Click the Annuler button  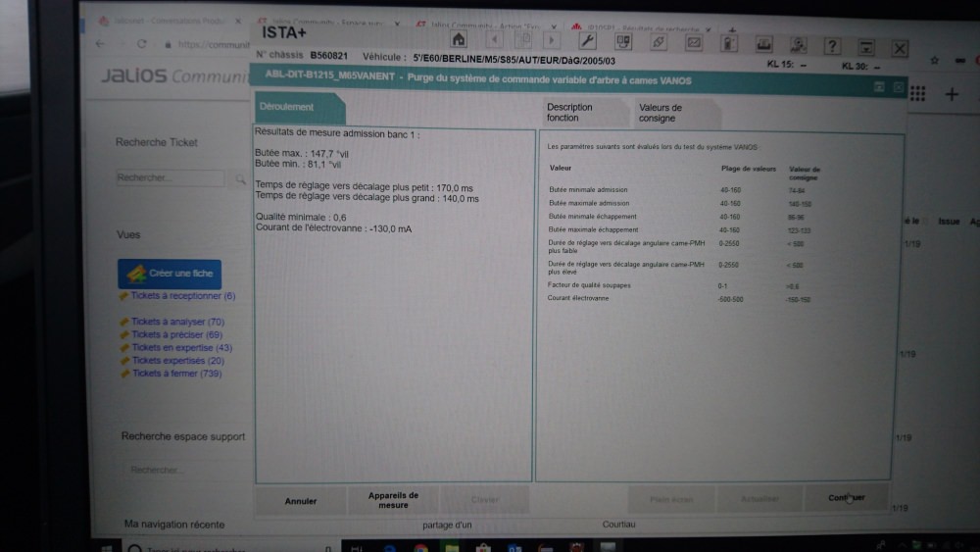pyautogui.click(x=301, y=501)
